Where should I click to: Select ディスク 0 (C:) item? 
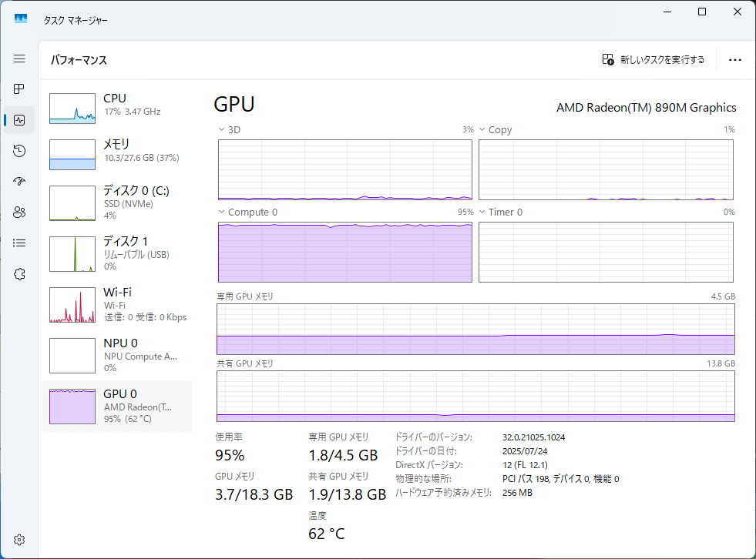click(x=116, y=203)
